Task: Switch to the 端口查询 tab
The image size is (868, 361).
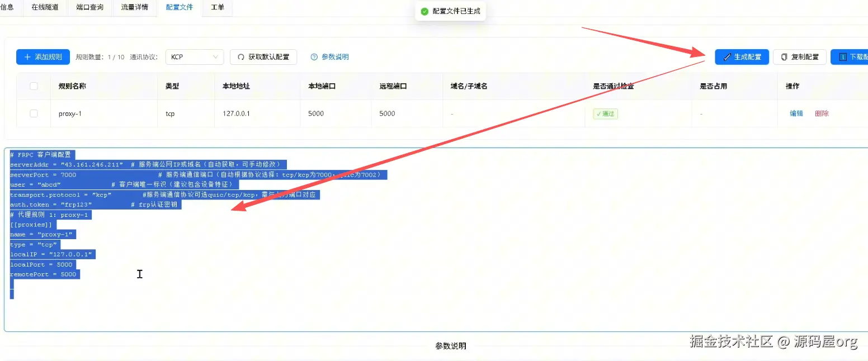Action: [x=90, y=7]
